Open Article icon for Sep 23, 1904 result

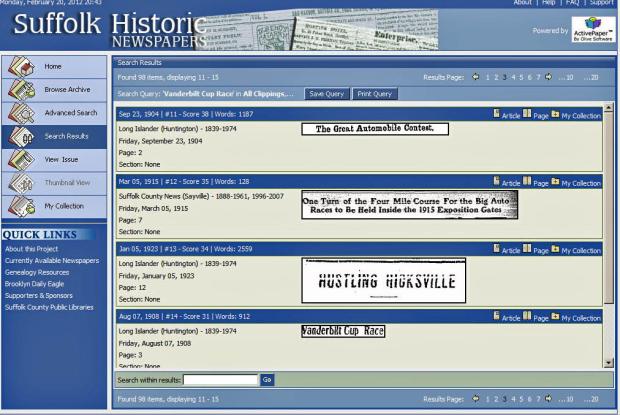pyautogui.click(x=496, y=113)
